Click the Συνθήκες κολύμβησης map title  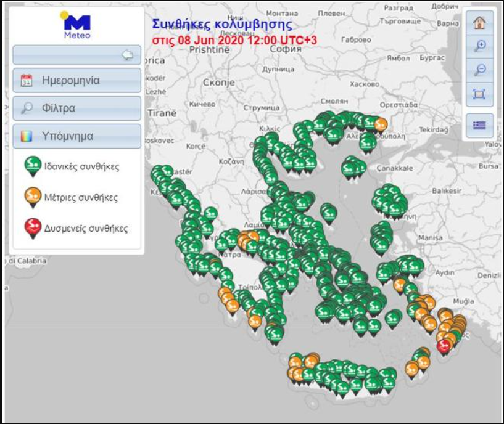click(x=221, y=25)
